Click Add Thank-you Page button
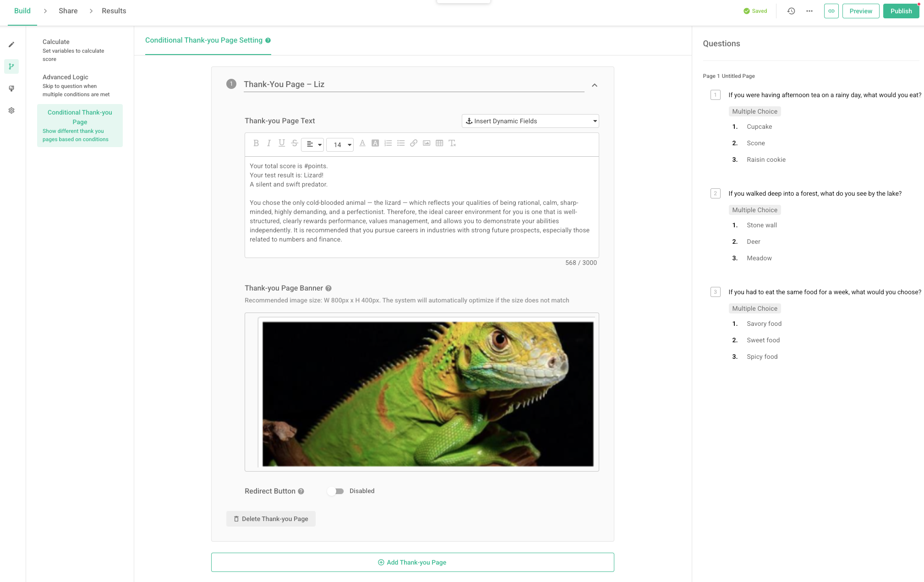The image size is (924, 582). pos(412,562)
